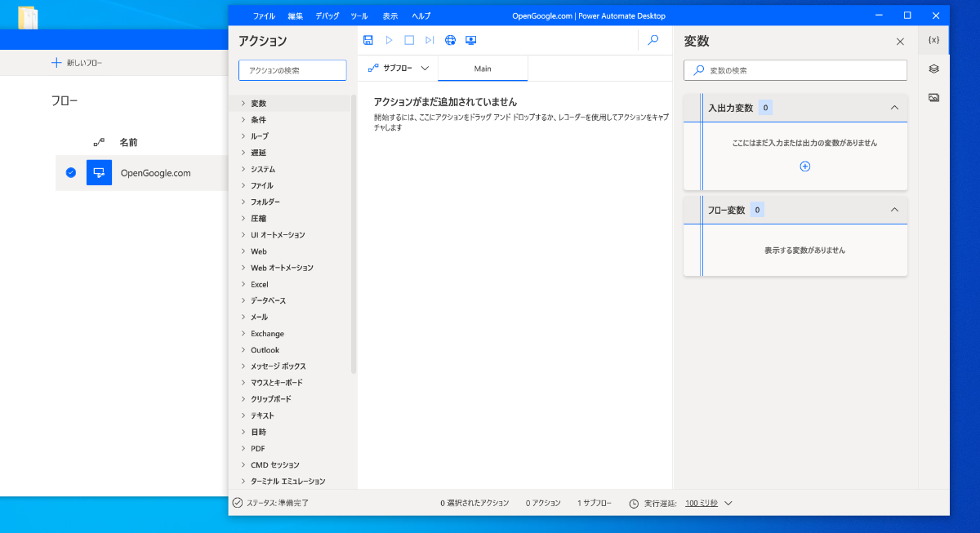Open the desktop folder icon
Viewport: 980px width, 533px height.
[x=28, y=17]
